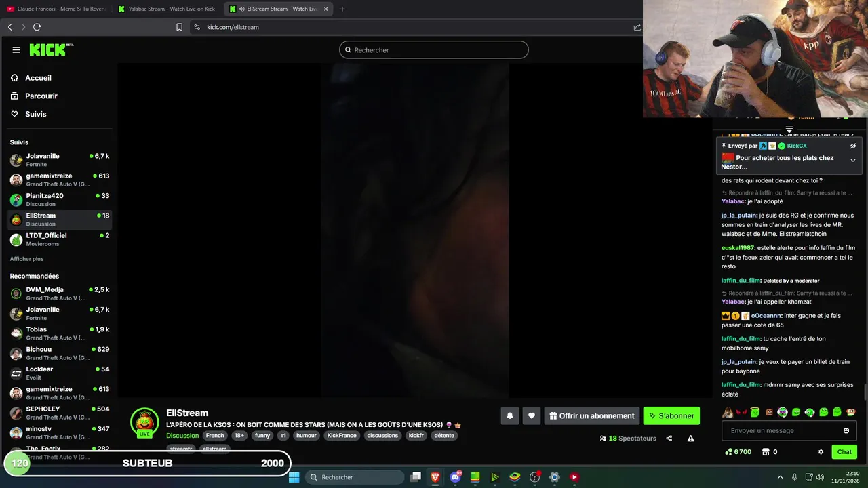Open chat settings gear icon
Viewport: 868px width, 488px height.
(821, 452)
